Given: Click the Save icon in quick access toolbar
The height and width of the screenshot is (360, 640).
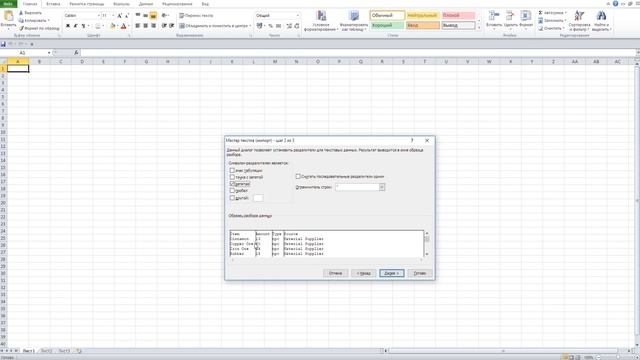Looking at the screenshot, I should coord(3,44).
